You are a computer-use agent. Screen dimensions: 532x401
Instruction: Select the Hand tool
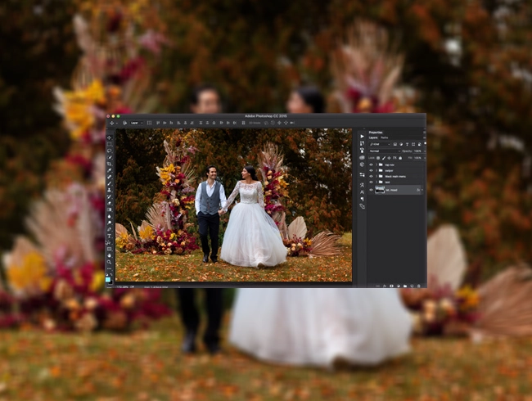point(109,255)
